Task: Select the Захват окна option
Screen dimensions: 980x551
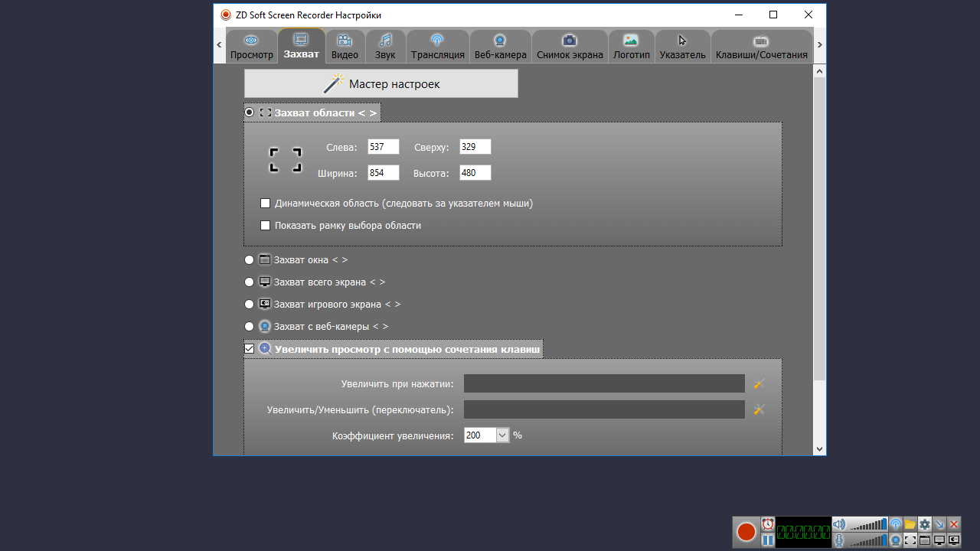Action: click(x=250, y=260)
